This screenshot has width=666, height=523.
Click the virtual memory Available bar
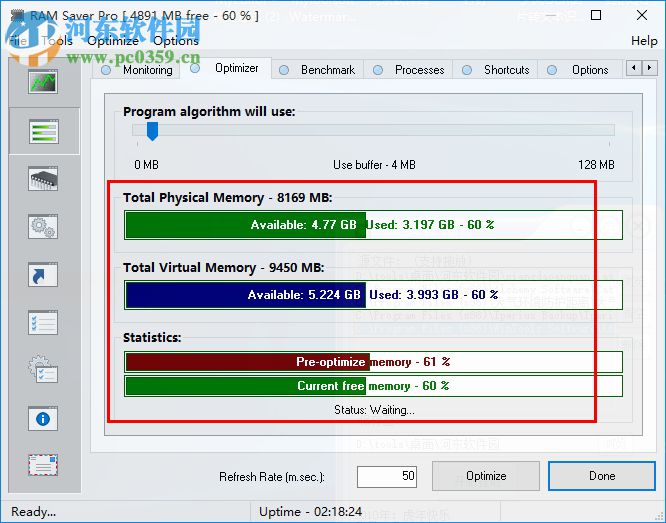click(x=246, y=295)
